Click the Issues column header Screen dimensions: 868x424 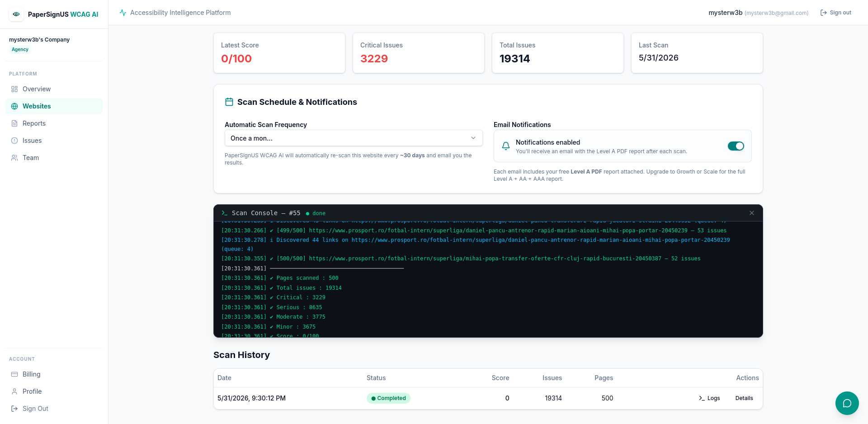(x=552, y=378)
